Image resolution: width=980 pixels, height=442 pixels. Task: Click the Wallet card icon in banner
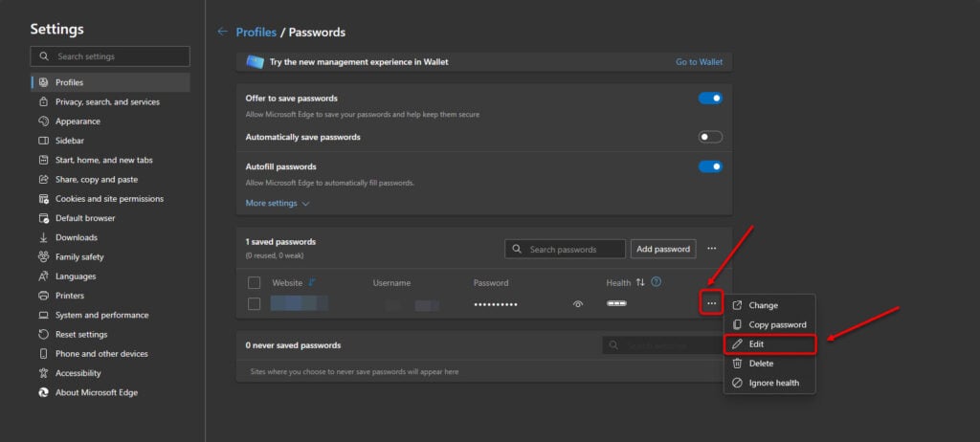pyautogui.click(x=255, y=62)
